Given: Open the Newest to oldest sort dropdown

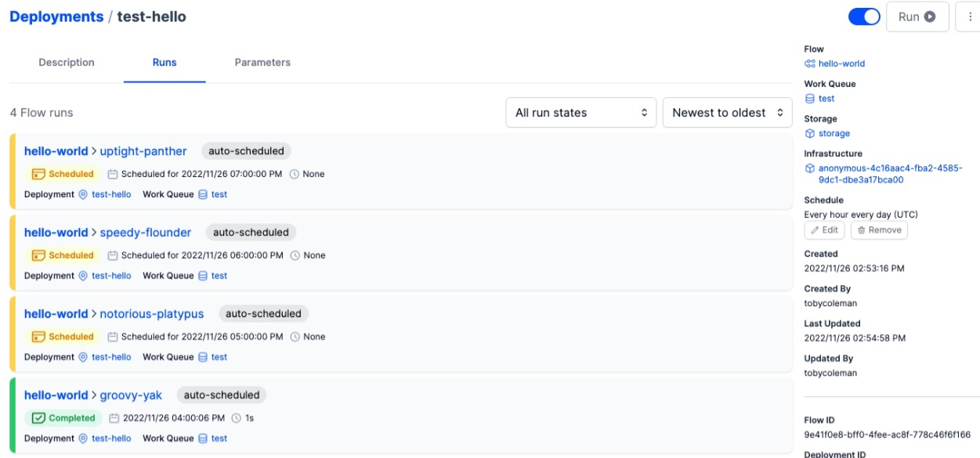Looking at the screenshot, I should (727, 113).
